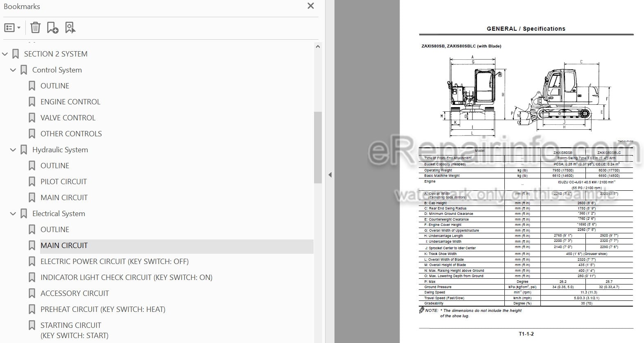644x343 pixels.
Task: Click bookmark icon beside PILOT CIRCUIT
Action: coord(32,182)
